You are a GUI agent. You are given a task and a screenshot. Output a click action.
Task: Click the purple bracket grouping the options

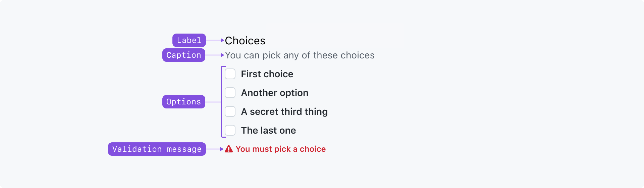(221, 102)
